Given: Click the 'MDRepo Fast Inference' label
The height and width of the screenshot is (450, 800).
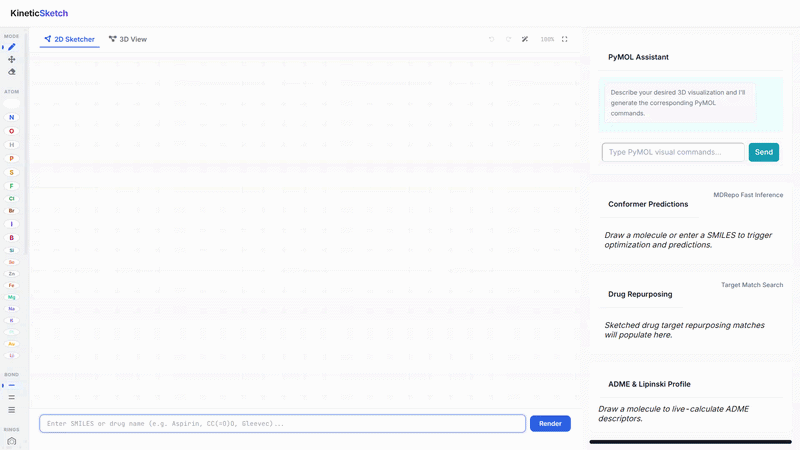Looking at the screenshot, I should tap(748, 195).
